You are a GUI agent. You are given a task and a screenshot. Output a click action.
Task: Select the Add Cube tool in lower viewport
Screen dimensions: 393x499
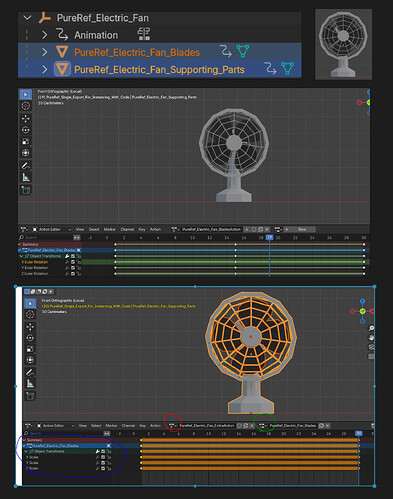tap(30, 396)
